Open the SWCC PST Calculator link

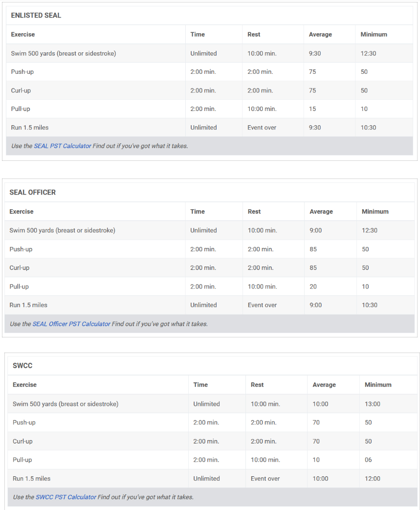[66, 497]
